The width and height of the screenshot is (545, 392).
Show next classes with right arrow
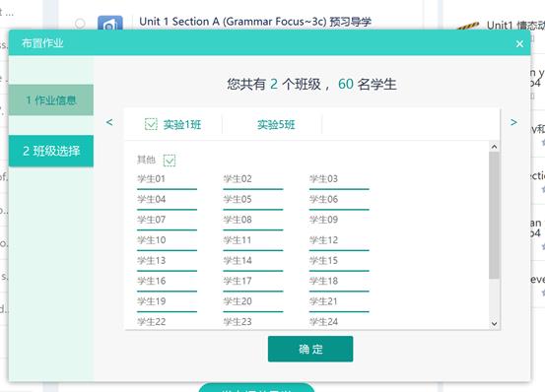(x=513, y=122)
